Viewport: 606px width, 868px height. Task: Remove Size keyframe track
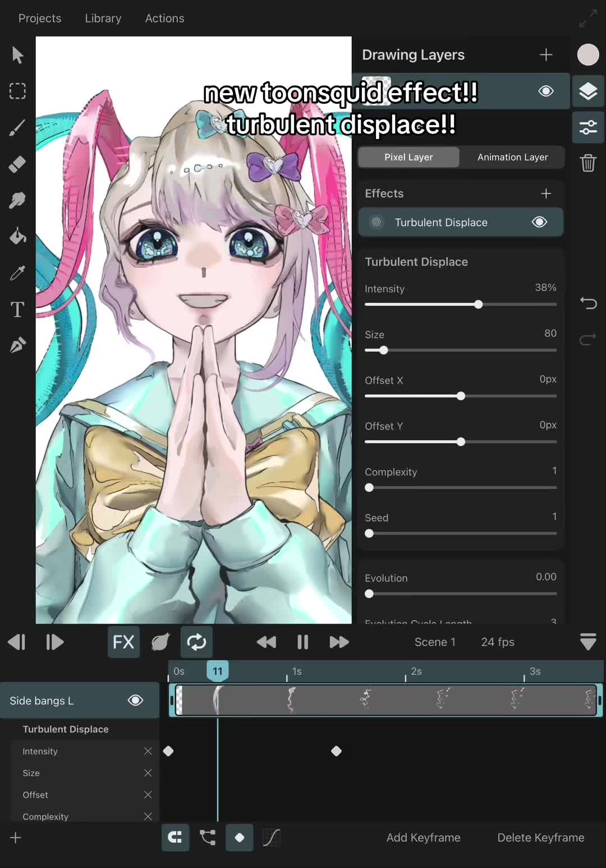coord(148,773)
